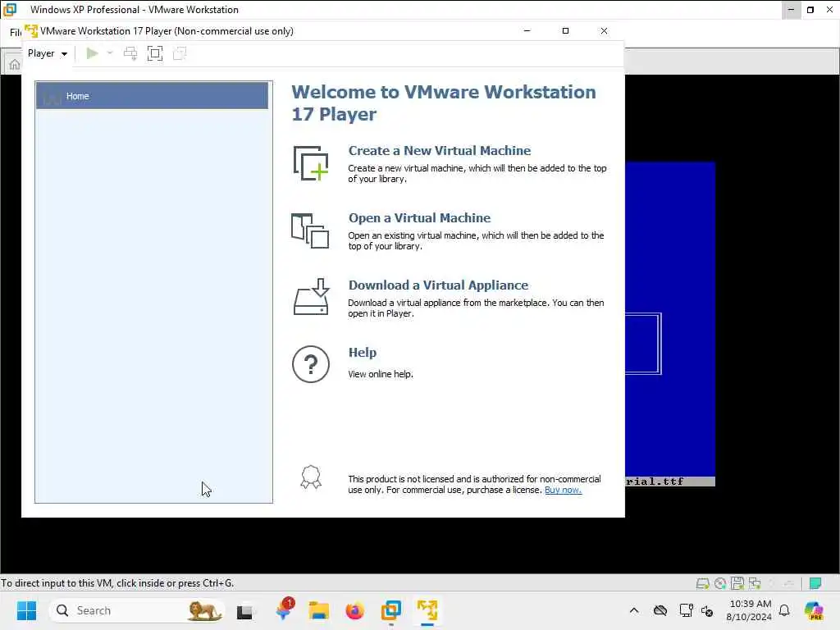The image size is (840, 630).
Task: Click the taskbar Search box
Action: pyautogui.click(x=137, y=610)
